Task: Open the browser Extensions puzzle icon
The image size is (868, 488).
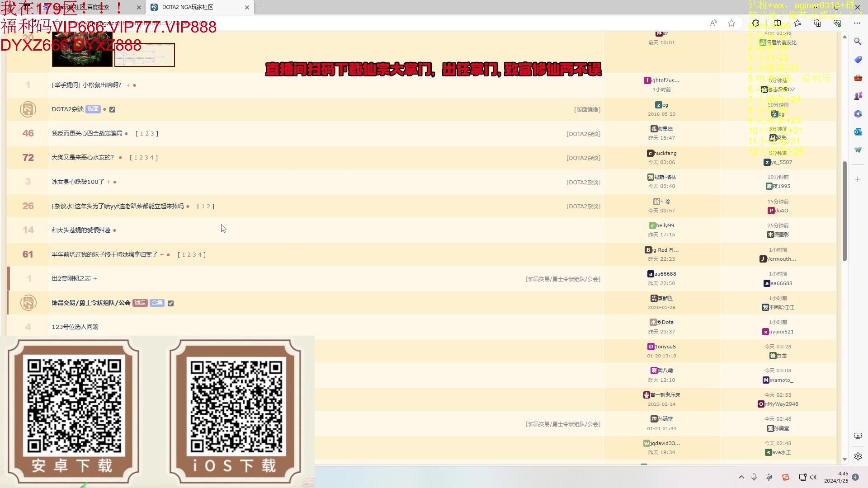Action: pyautogui.click(x=755, y=23)
